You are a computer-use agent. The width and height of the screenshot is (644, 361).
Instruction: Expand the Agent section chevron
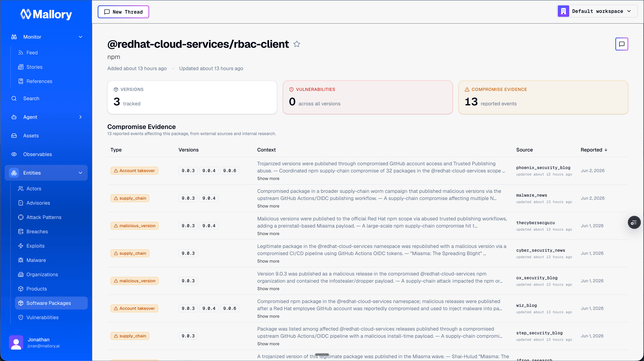pyautogui.click(x=80, y=117)
